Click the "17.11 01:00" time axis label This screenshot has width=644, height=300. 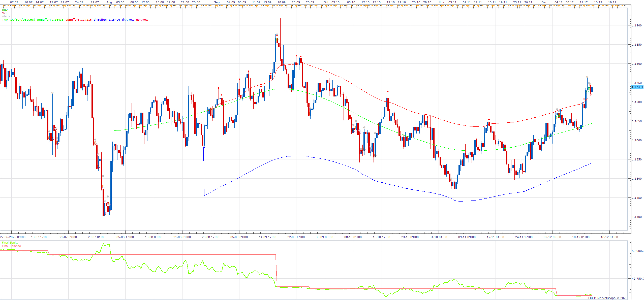pyautogui.click(x=495, y=237)
